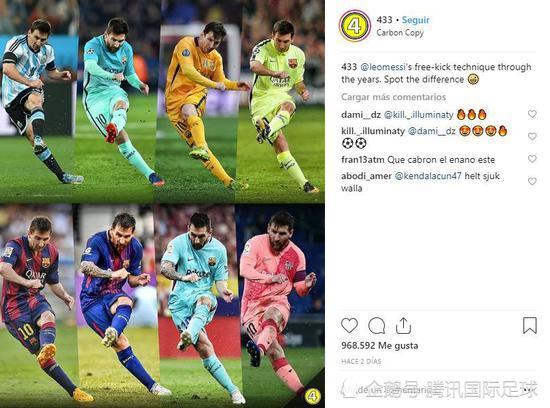The height and width of the screenshot is (408, 550).
Task: Save the post with the bookmark icon
Action: pyautogui.click(x=530, y=325)
